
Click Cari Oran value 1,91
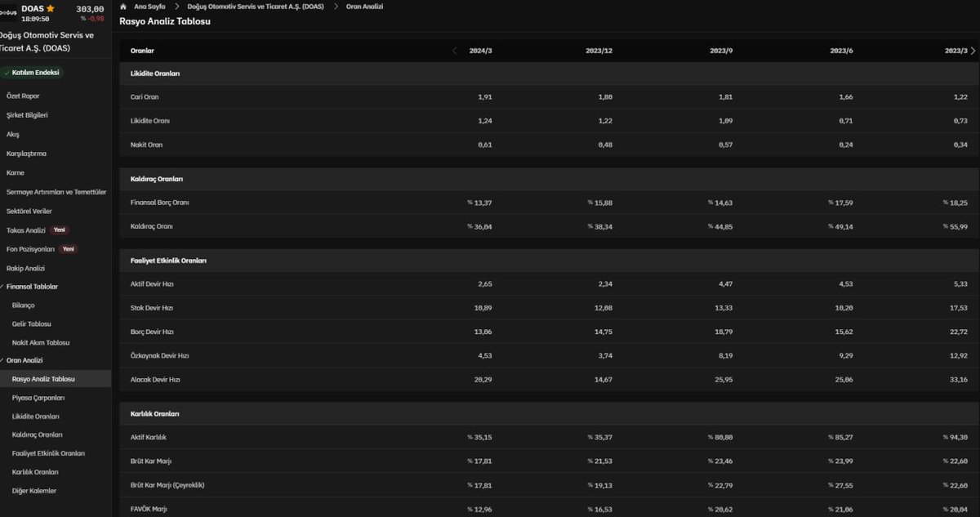click(x=485, y=97)
